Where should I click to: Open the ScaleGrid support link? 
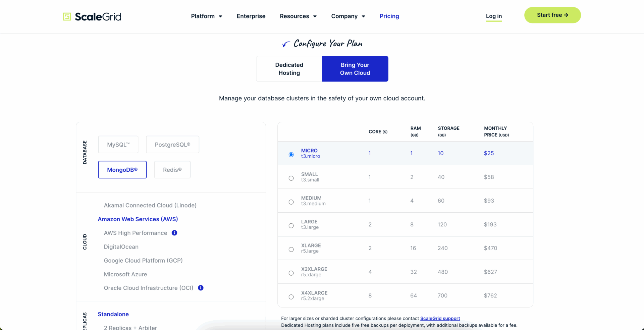pos(440,318)
